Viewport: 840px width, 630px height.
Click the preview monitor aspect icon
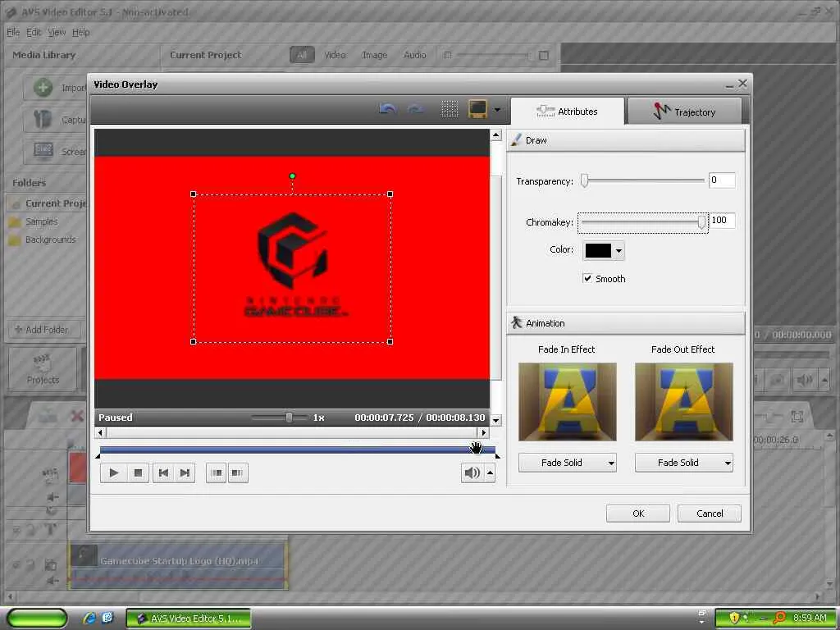[478, 109]
